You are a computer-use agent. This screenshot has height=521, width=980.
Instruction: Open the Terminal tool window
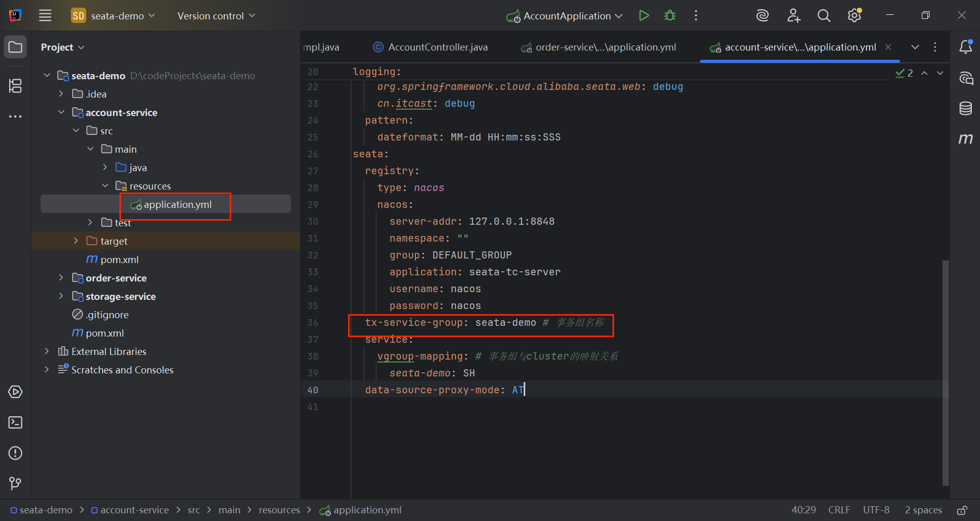pyautogui.click(x=15, y=422)
